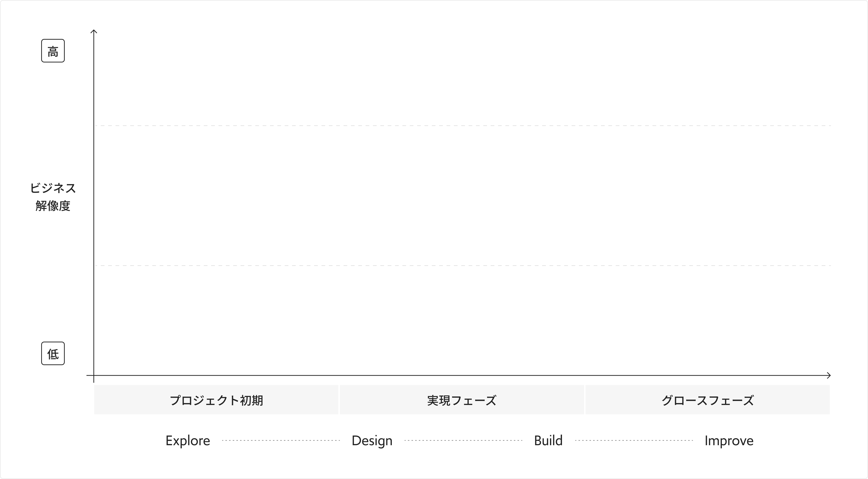Viewport: 868px width, 479px height.
Task: Click the Explore step label
Action: 188,441
